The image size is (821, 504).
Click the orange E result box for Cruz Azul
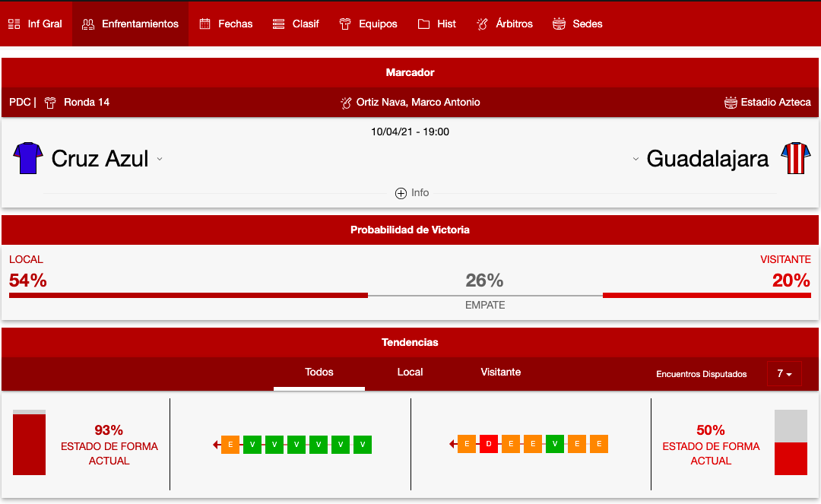(x=230, y=445)
